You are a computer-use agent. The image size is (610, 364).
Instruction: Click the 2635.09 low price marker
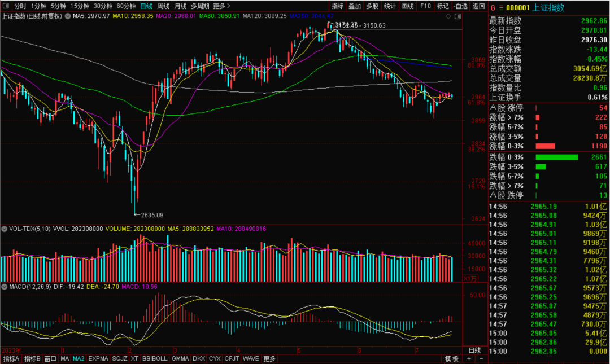click(x=151, y=215)
